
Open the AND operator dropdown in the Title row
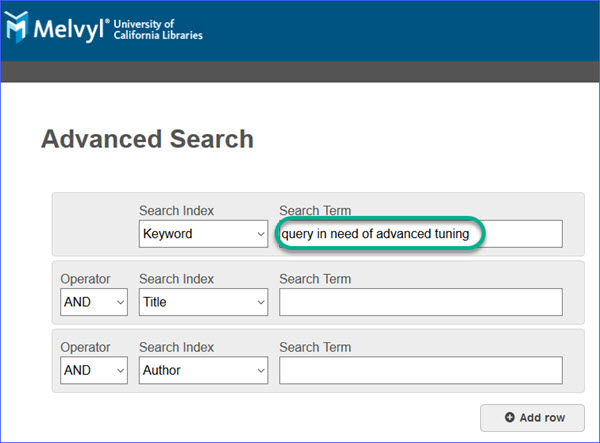(94, 302)
